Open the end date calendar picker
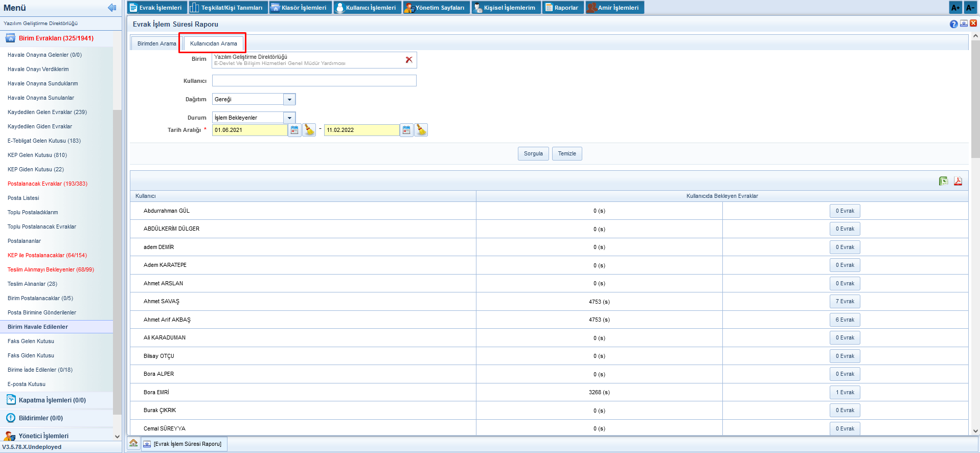Screen dimensions: 980x453 tap(406, 130)
